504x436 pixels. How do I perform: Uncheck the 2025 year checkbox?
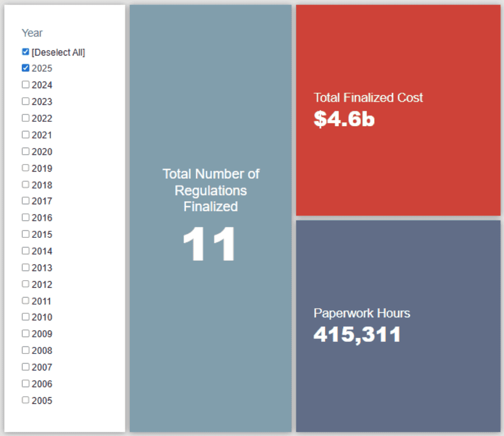pyautogui.click(x=25, y=68)
